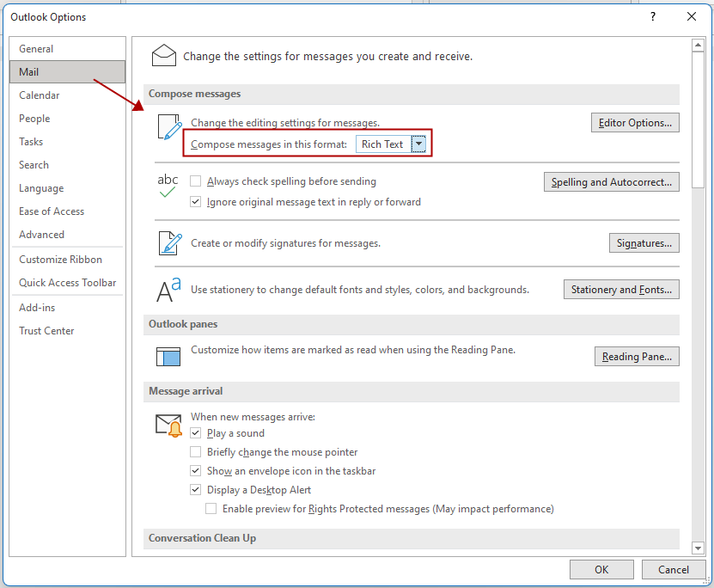Image resolution: width=714 pixels, height=588 pixels.
Task: Click the envelope with bell arrival icon
Action: [x=169, y=426]
